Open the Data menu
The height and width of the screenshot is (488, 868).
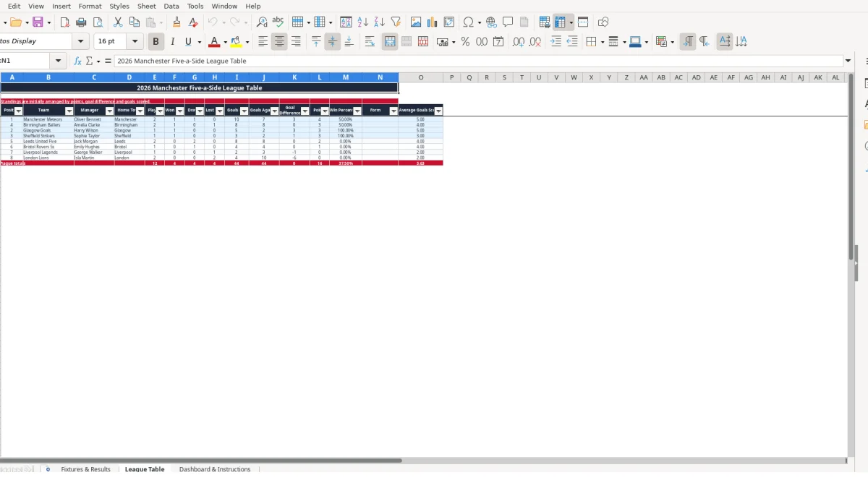(171, 6)
